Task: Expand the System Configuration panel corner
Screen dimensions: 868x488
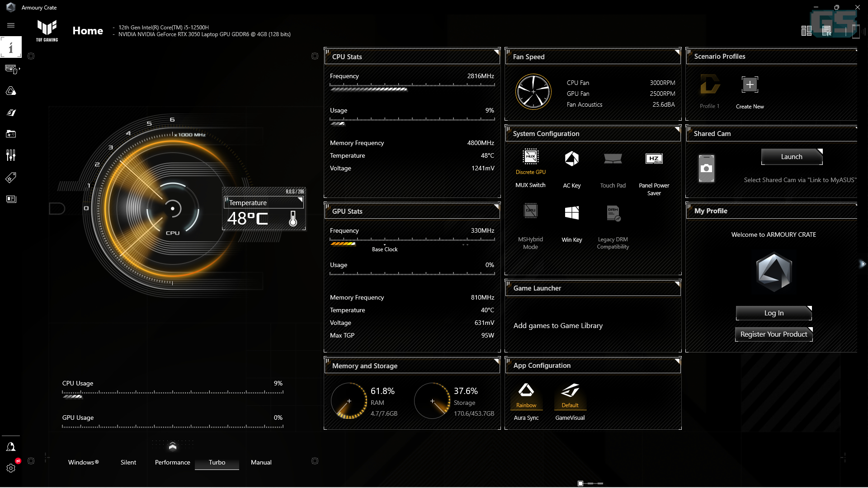Action: coord(677,129)
